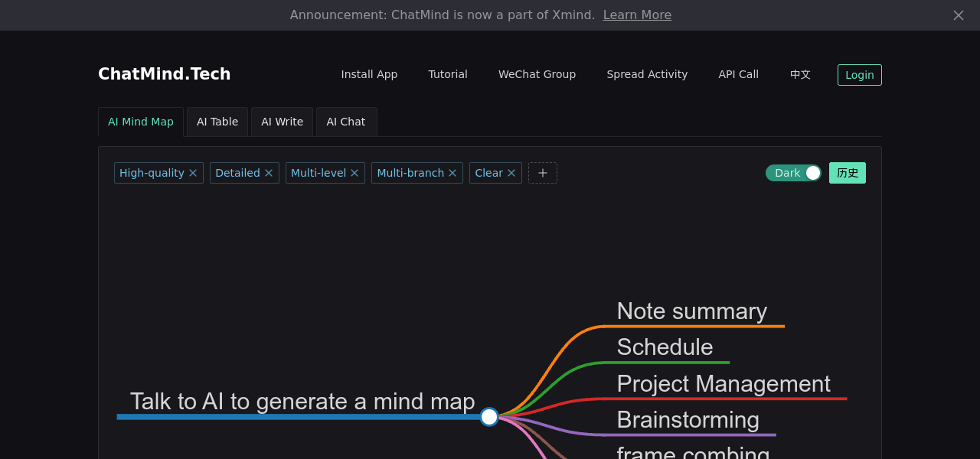Open the 历史 history button

(x=847, y=173)
